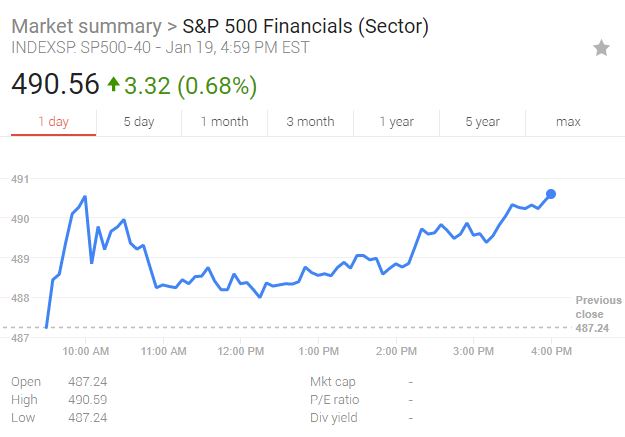Click the 12:00 PM time axis label
The image size is (625, 437).
(x=240, y=350)
